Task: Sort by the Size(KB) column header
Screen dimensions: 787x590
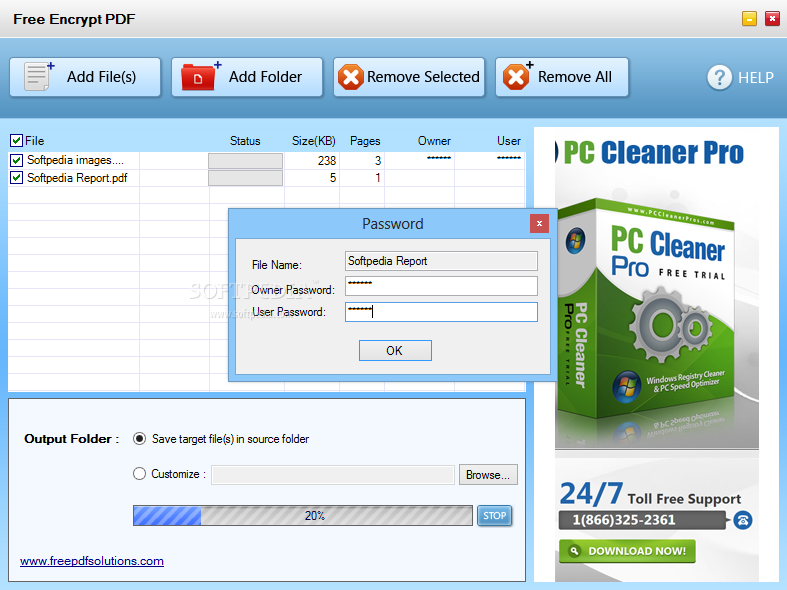Action: coord(314,141)
